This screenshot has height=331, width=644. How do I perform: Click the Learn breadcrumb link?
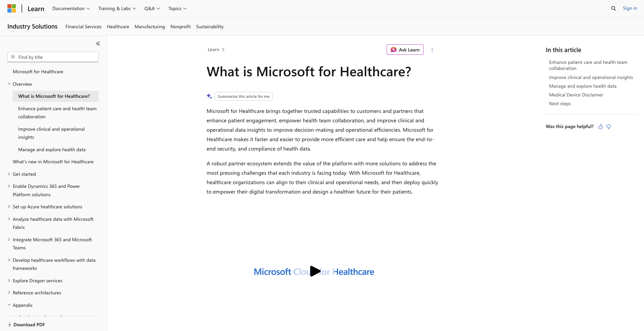click(x=213, y=50)
